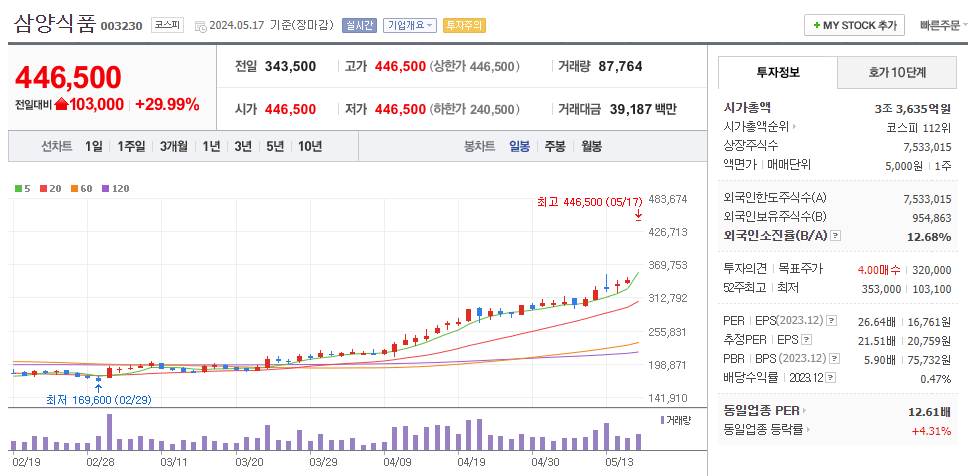The image size is (973, 476).
Task: Click the 하한가 240,500 text
Action: (x=475, y=110)
